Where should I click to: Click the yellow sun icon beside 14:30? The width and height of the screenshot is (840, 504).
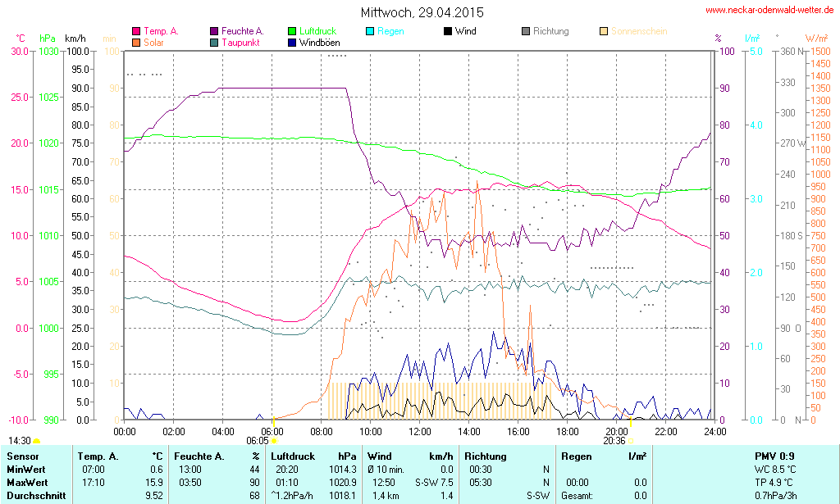36,441
